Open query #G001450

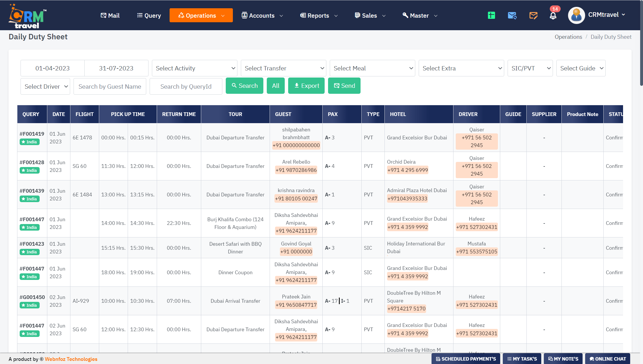point(32,297)
